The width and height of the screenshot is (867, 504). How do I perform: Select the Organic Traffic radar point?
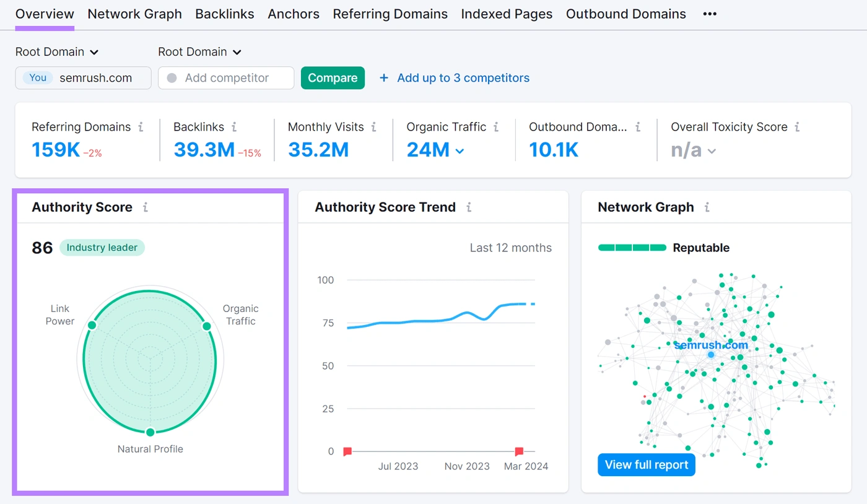(x=207, y=326)
